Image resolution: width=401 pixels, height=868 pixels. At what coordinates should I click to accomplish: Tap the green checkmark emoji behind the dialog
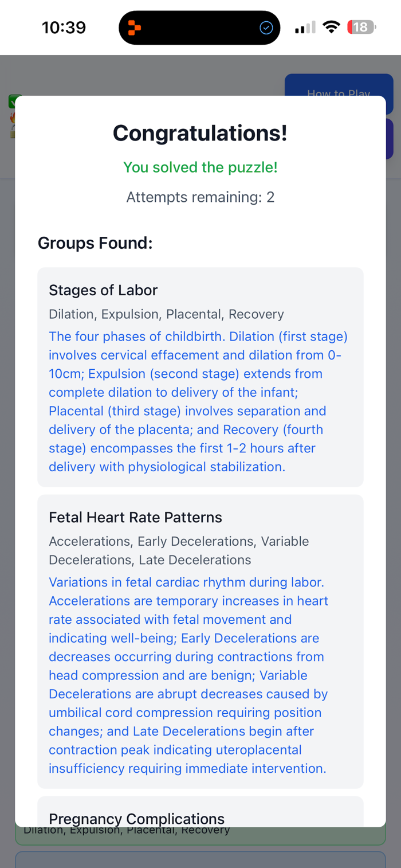[11, 101]
